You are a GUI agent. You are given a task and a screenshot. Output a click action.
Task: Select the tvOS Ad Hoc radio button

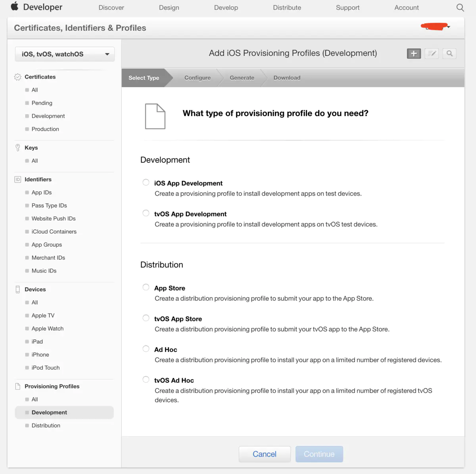[146, 380]
